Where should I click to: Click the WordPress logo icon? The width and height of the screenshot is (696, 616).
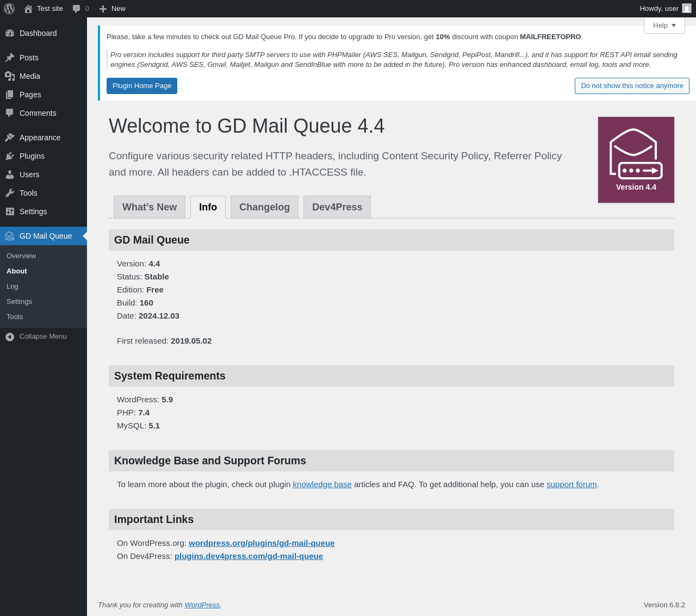[x=9, y=9]
